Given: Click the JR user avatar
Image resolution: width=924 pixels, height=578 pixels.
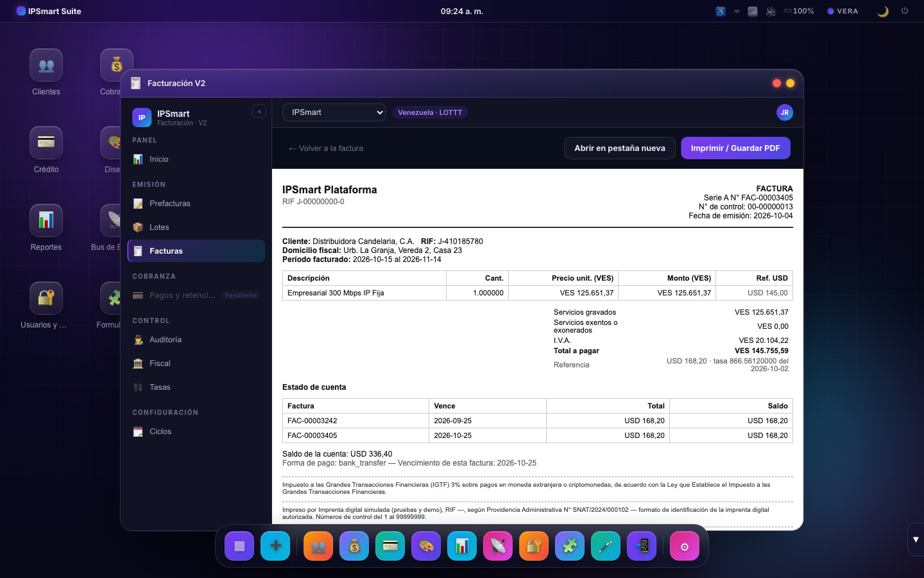Looking at the screenshot, I should click(785, 112).
